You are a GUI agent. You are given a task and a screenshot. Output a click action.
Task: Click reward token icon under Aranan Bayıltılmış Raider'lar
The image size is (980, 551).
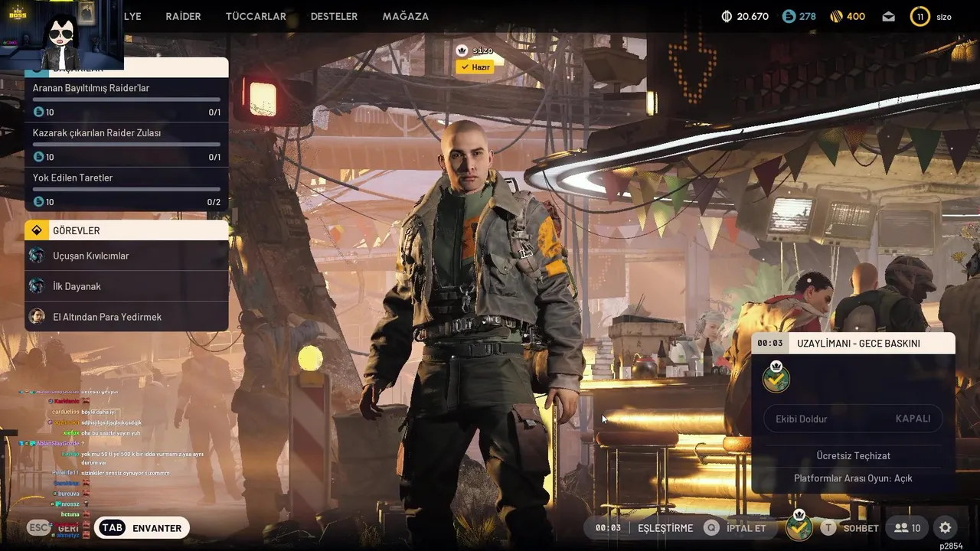[38, 112]
